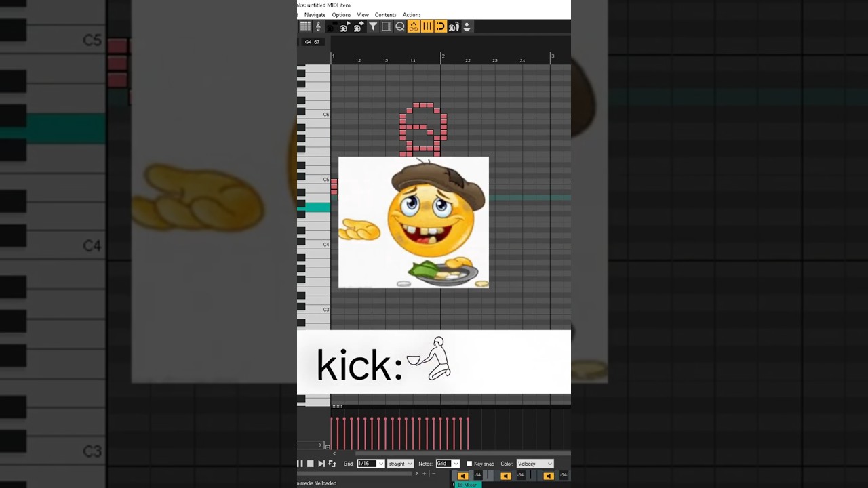868x488 pixels.
Task: Switch to the Mixer tab
Action: 468,485
